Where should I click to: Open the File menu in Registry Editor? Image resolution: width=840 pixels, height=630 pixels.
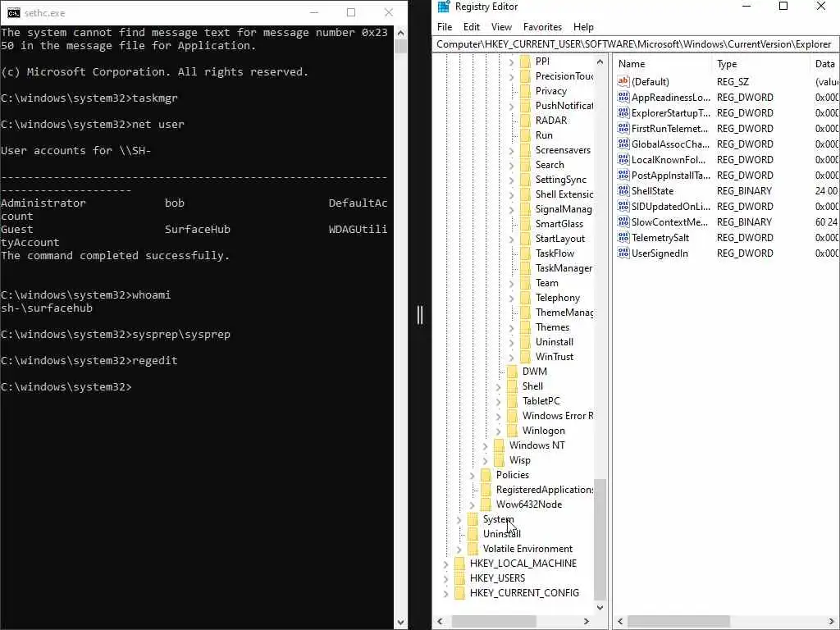pyautogui.click(x=445, y=27)
